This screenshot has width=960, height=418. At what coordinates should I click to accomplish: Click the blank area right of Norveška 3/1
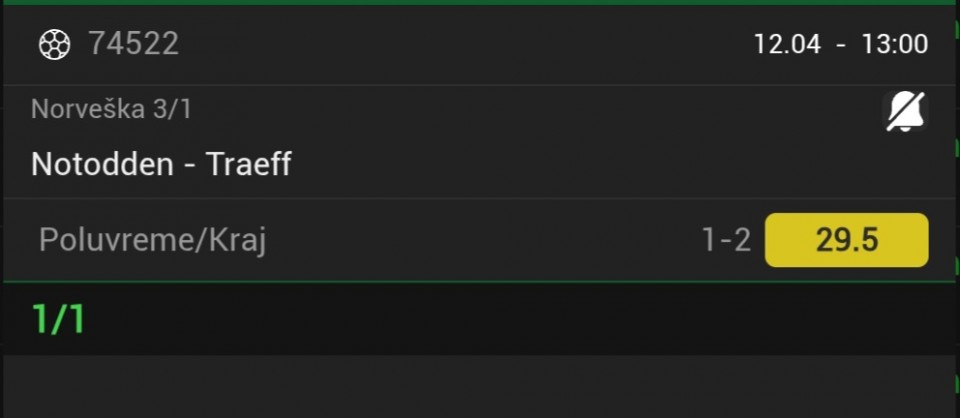coord(530,109)
